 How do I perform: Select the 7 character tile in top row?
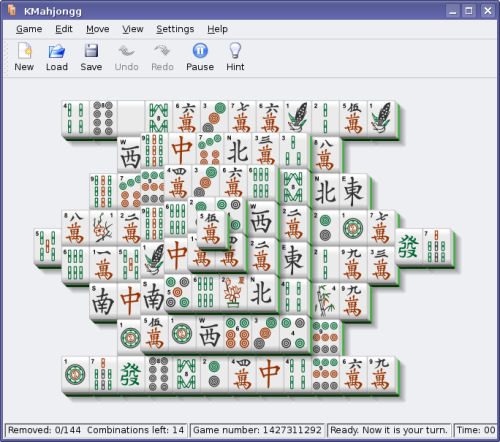242,118
